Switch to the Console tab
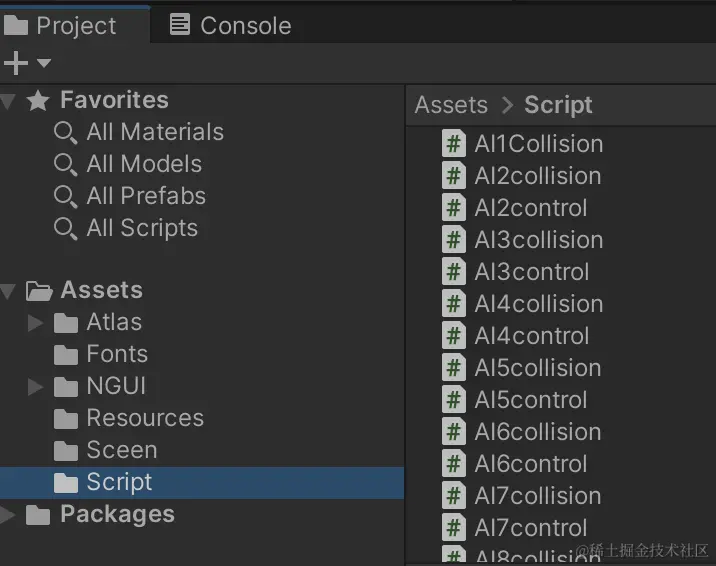The width and height of the screenshot is (716, 566). [231, 25]
